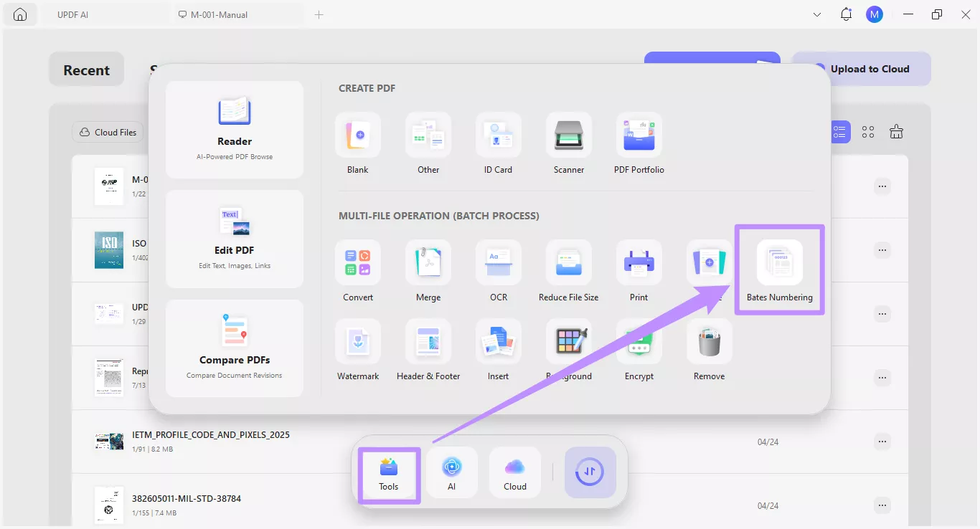Open Cloud from the bottom dock
The image size is (980, 529).
(x=515, y=473)
